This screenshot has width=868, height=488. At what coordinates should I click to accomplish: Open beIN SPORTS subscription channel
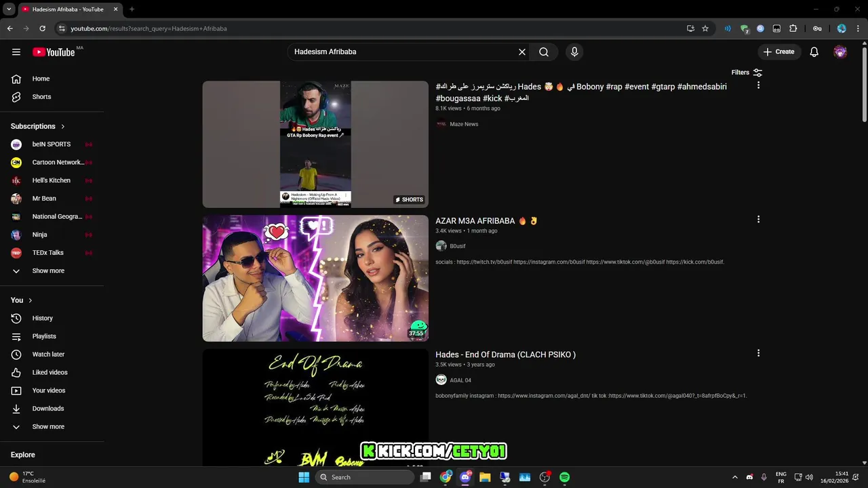coord(52,144)
